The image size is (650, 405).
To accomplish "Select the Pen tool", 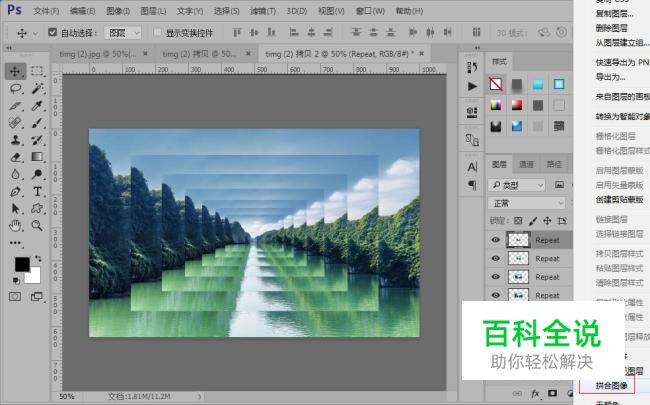I will [x=16, y=192].
